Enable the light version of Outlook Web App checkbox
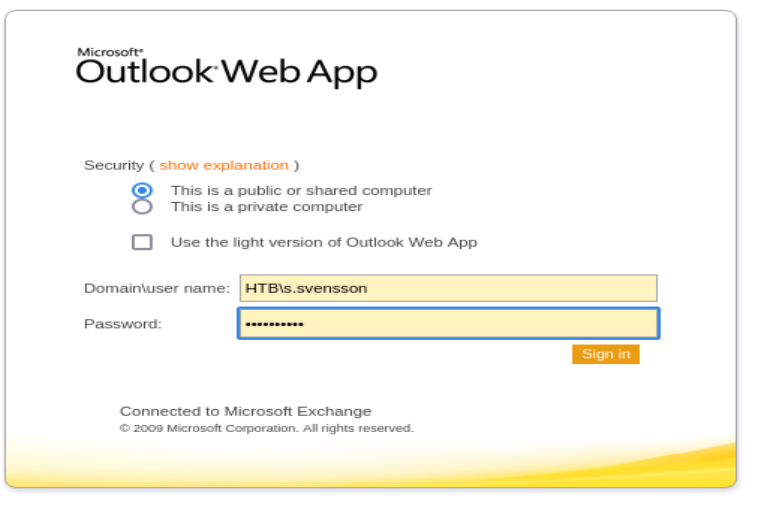The height and width of the screenshot is (524, 772). point(142,242)
